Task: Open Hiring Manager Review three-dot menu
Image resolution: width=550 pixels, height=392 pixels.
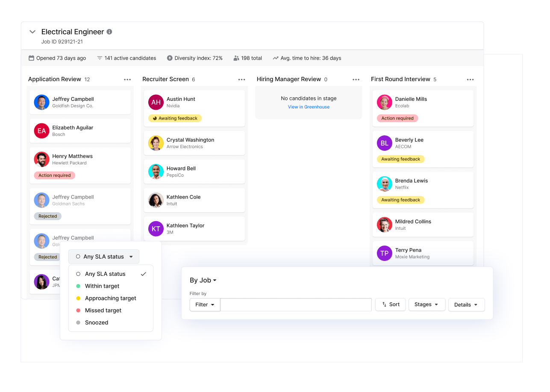Action: [x=356, y=79]
